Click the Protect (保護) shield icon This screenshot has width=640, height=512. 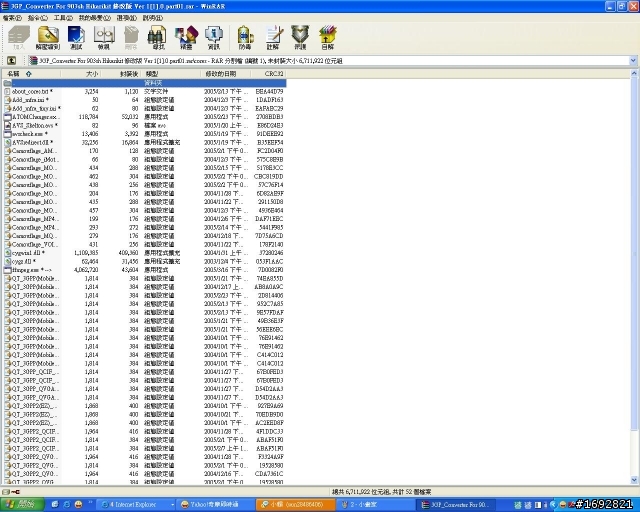tap(300, 38)
